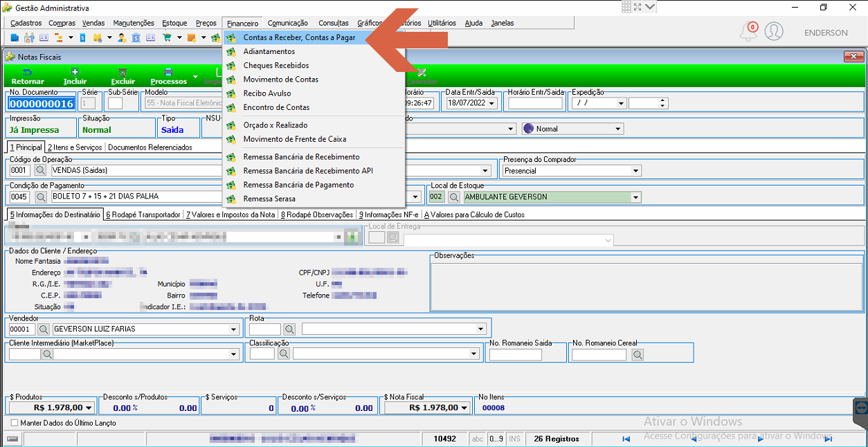Click the Processos button

click(168, 76)
